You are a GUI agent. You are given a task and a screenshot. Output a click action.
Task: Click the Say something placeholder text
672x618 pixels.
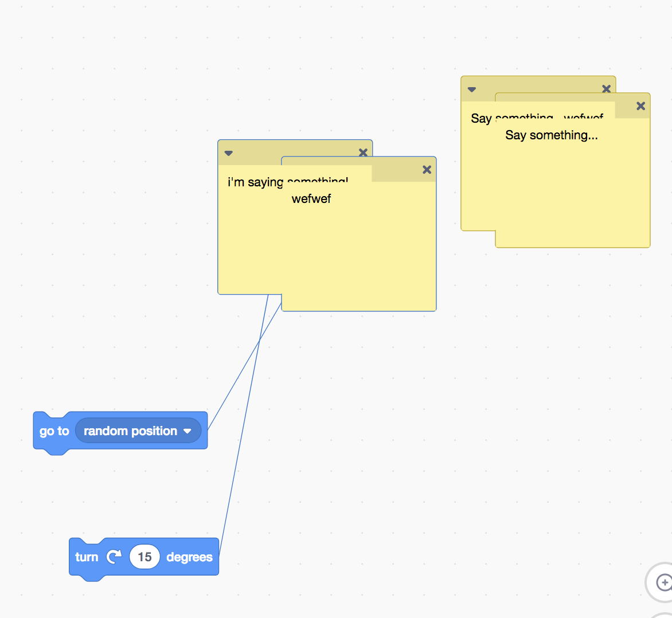point(551,135)
